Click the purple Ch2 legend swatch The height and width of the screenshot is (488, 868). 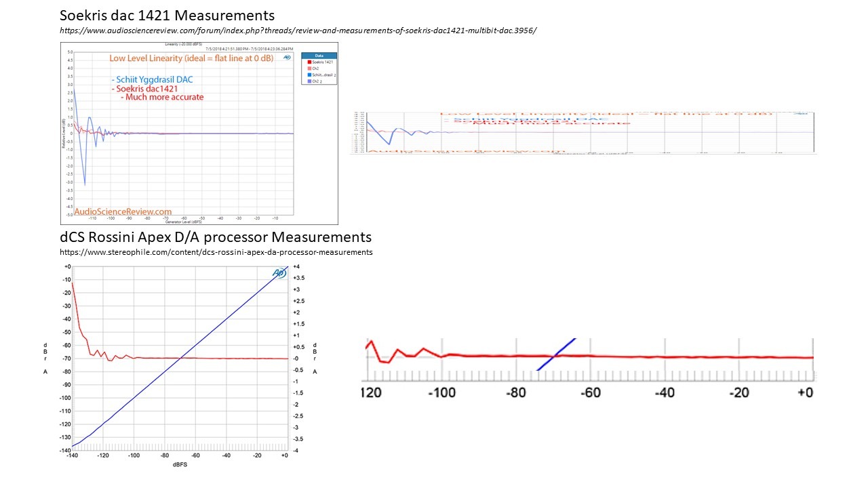(x=309, y=81)
